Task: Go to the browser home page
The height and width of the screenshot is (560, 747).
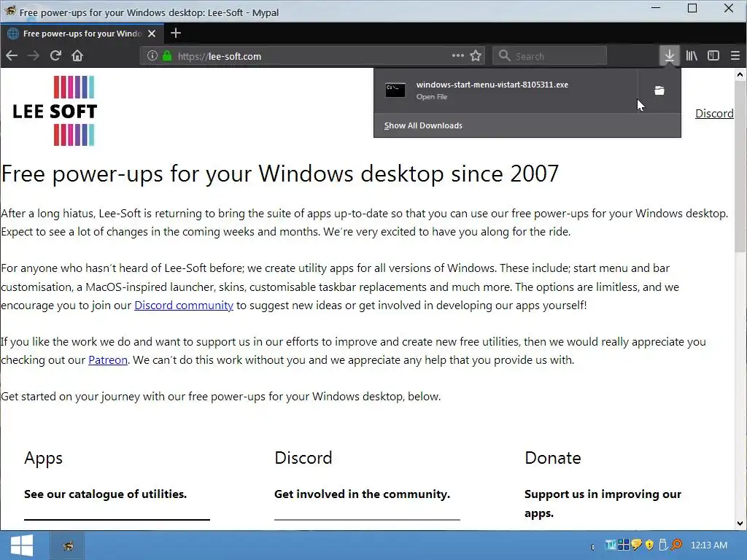Action: click(77, 55)
